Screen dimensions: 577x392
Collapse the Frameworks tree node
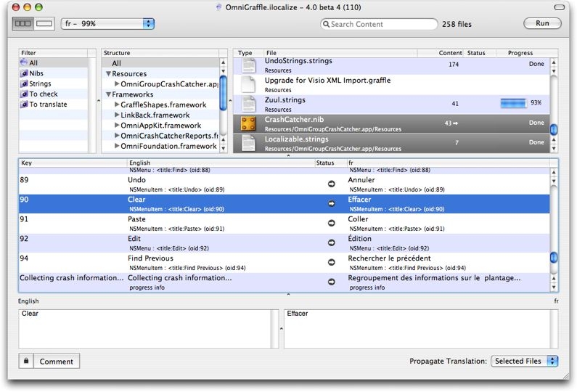[108, 94]
